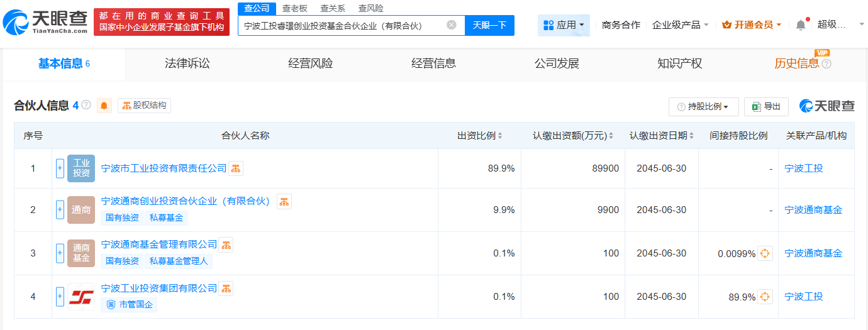Click equity icon beside 宁波工业投资集团有限公司
Image resolution: width=868 pixels, height=330 pixels.
(x=226, y=289)
